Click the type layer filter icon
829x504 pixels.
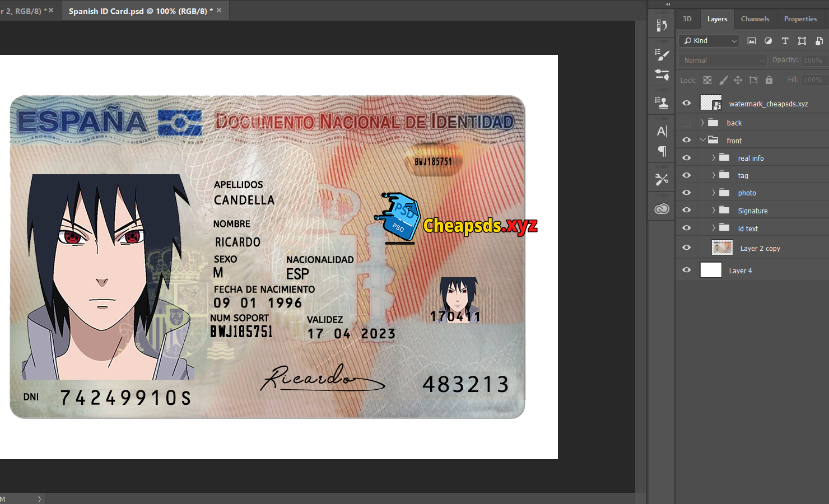coord(785,41)
